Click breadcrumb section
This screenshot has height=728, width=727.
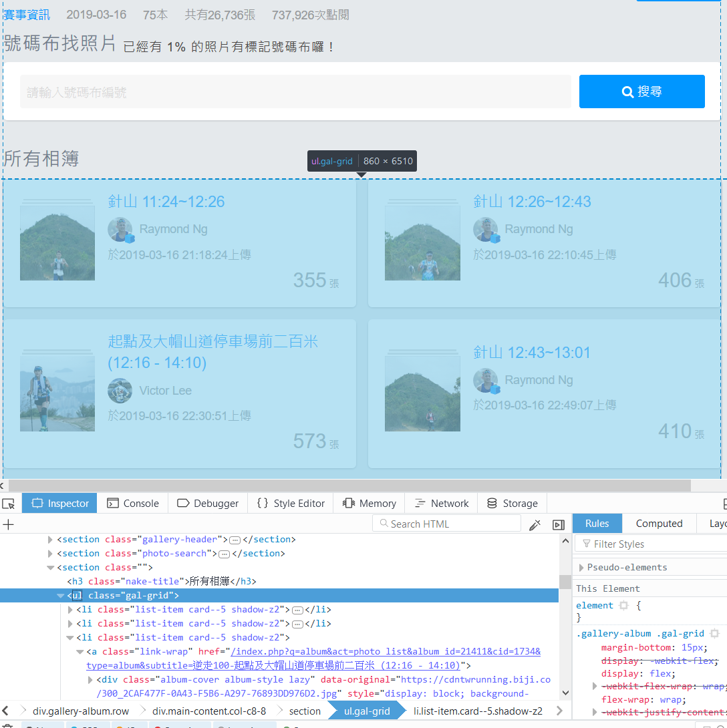(x=305, y=711)
